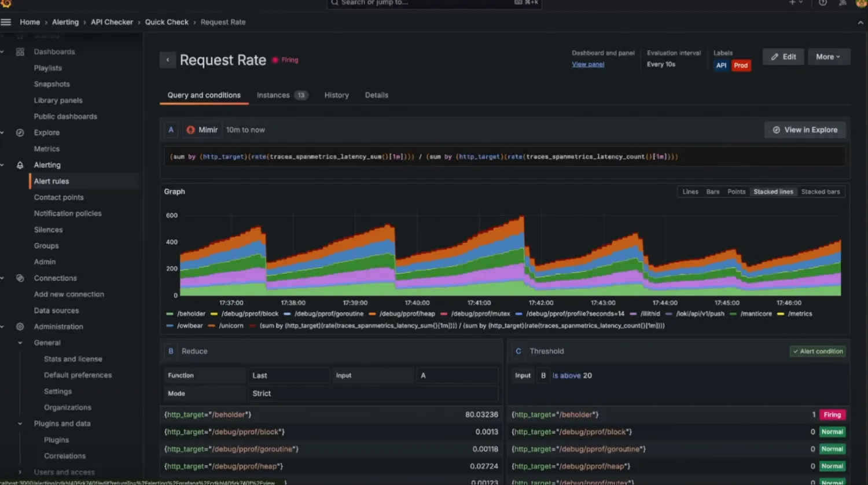Click the Mimir data source icon
868x485 pixels.
(x=191, y=130)
